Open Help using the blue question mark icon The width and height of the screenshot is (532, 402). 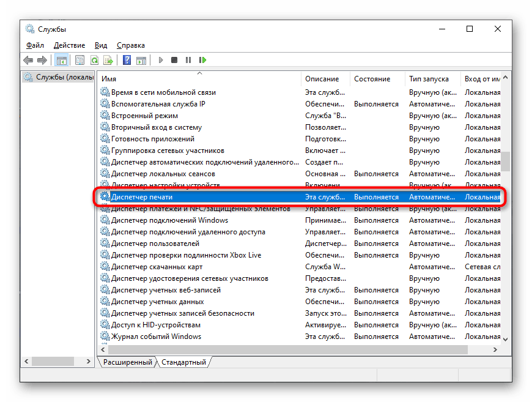(x=127, y=60)
